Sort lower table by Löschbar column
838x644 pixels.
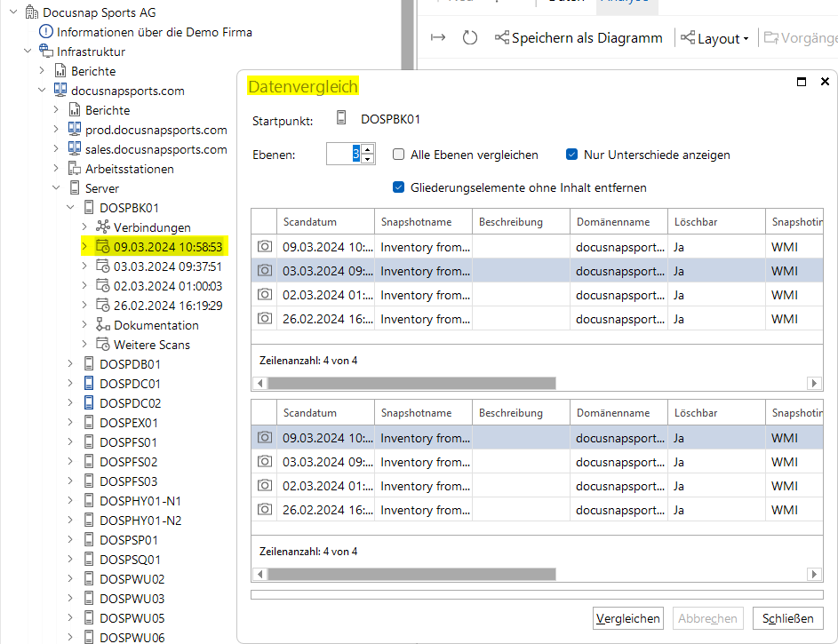pyautogui.click(x=716, y=413)
